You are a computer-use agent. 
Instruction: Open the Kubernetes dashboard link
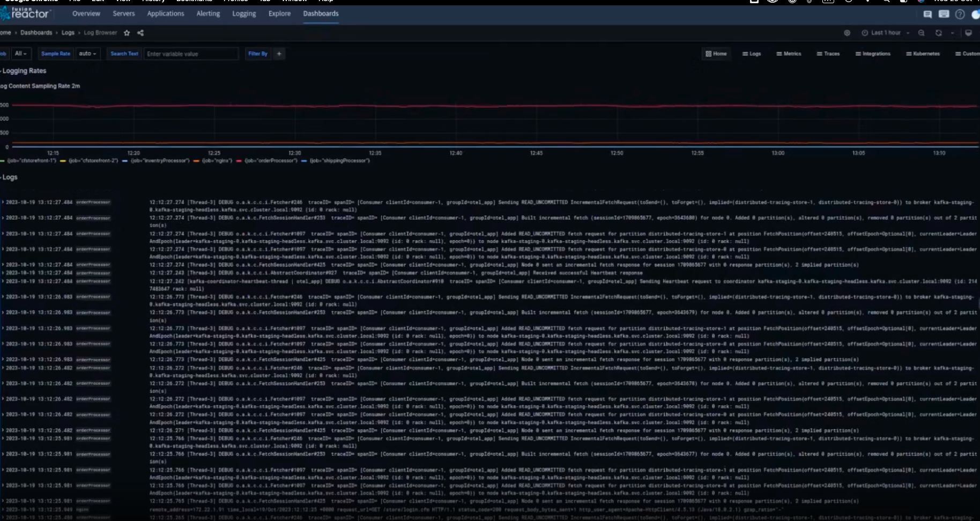pos(923,54)
